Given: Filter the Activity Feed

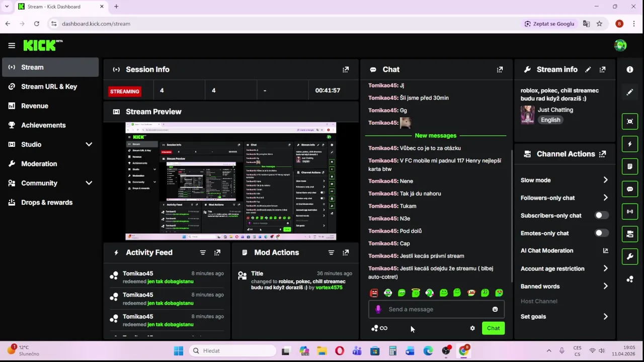Looking at the screenshot, I should [x=203, y=252].
